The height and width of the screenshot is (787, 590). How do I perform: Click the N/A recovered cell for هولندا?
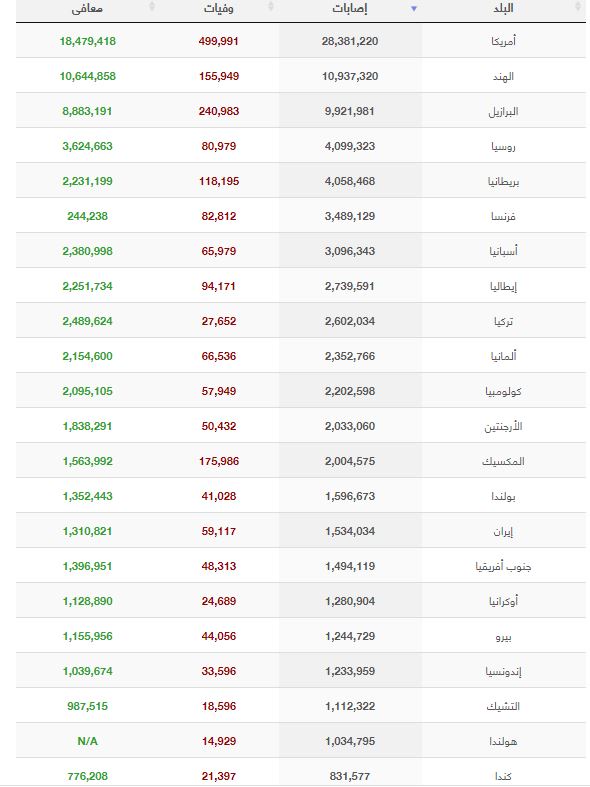[87, 741]
